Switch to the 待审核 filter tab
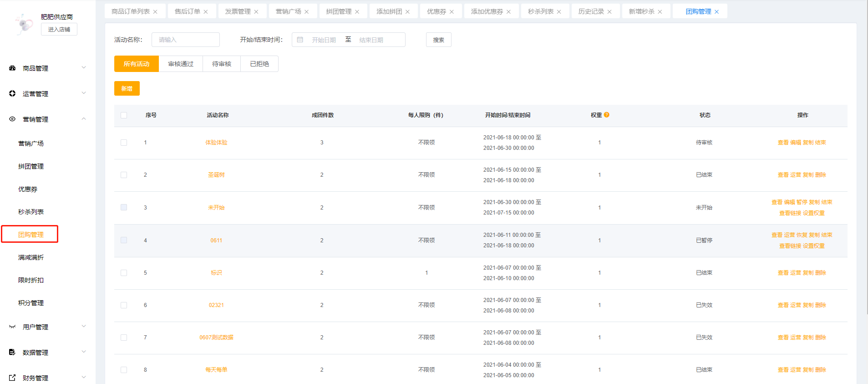The image size is (868, 384). click(x=222, y=64)
